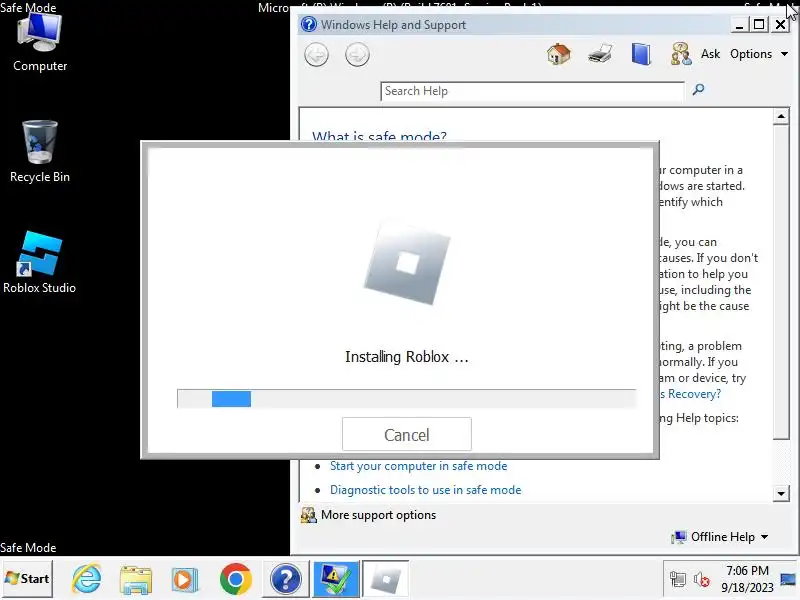Open the Start menu
The height and width of the screenshot is (600, 800).
pos(27,579)
